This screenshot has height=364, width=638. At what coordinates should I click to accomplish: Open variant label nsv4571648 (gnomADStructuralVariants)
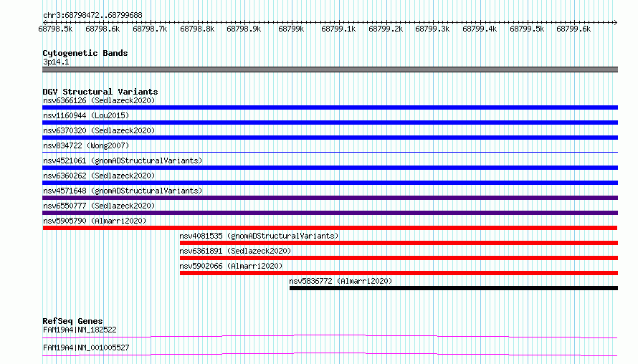[x=123, y=191]
